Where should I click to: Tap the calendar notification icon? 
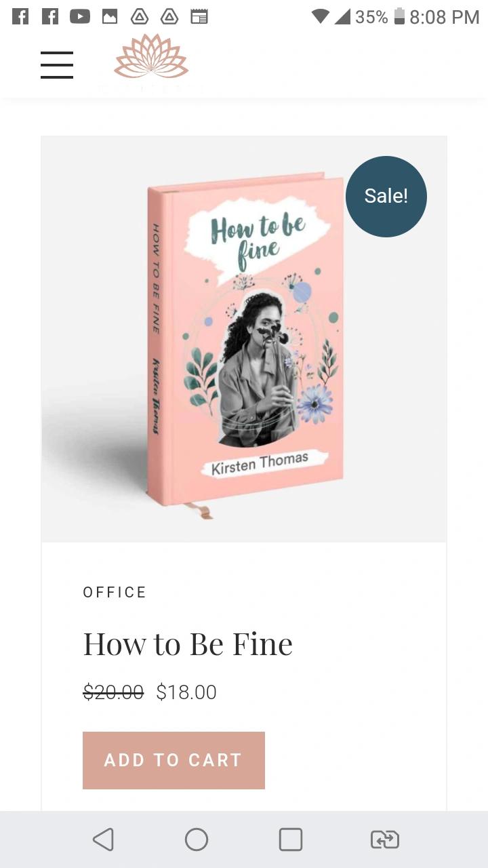pos(199,16)
